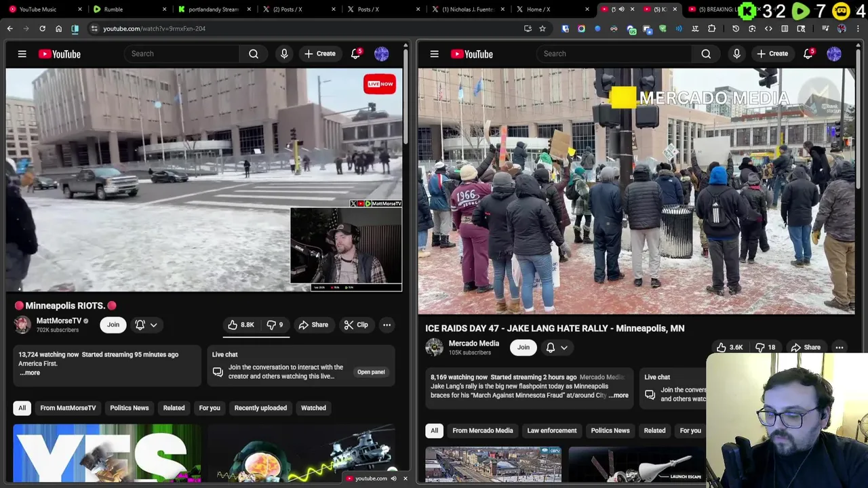Focus left YouTube search field
The width and height of the screenshot is (868, 488).
pyautogui.click(x=182, y=54)
